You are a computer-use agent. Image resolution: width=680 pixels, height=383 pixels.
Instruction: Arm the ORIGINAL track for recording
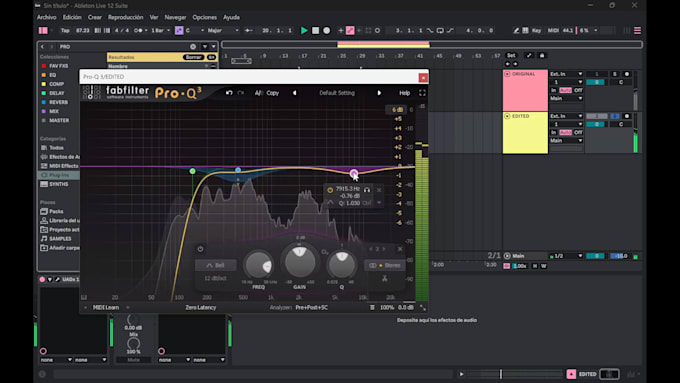(627, 74)
